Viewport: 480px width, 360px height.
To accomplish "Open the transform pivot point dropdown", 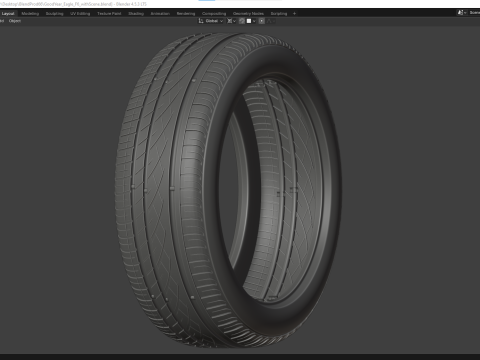I will (232, 21).
